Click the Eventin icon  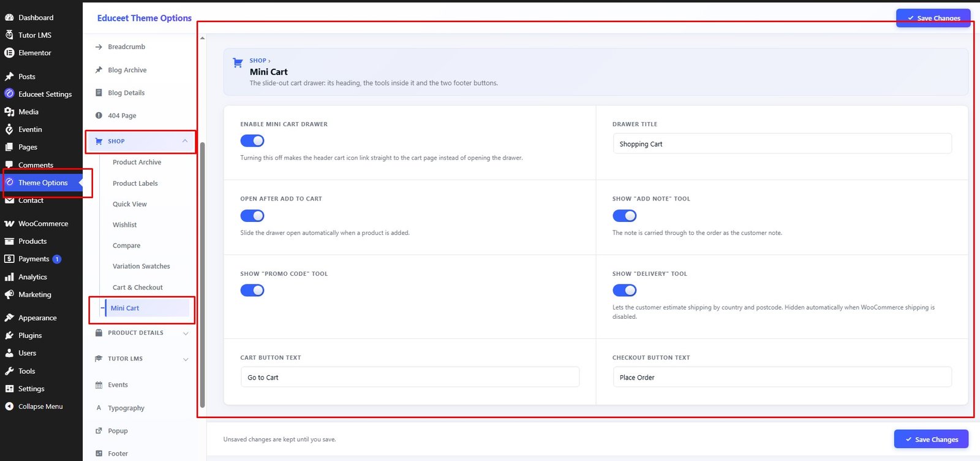click(x=9, y=129)
